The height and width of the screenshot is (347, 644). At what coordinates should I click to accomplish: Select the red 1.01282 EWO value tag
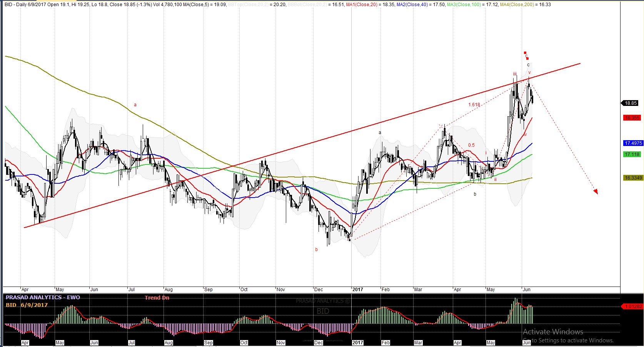[633, 307]
